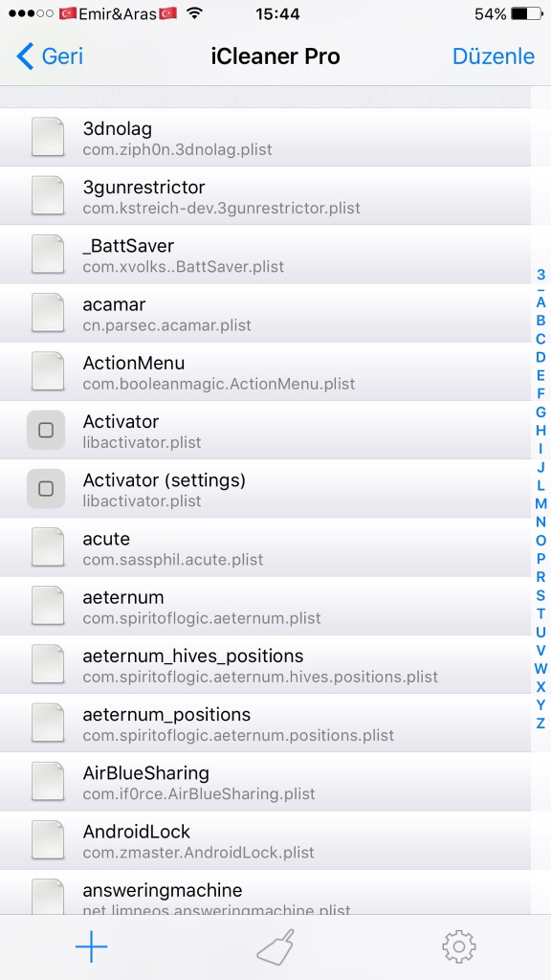
Task: Tap the broom clean icon
Action: (x=275, y=947)
